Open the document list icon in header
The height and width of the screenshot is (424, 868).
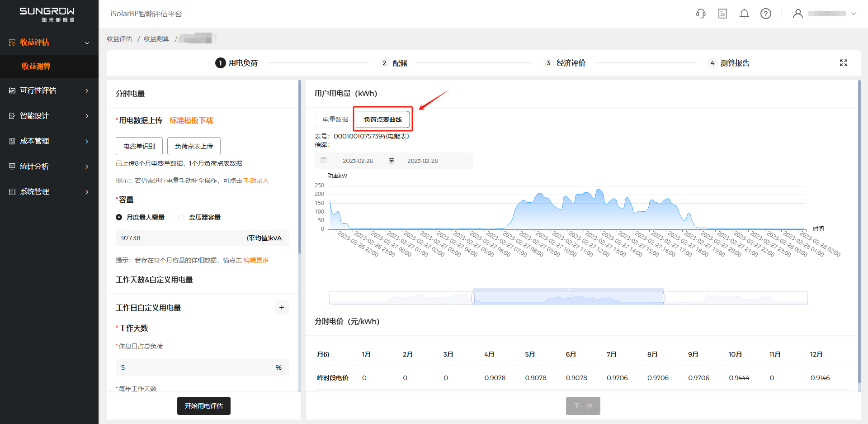[722, 14]
